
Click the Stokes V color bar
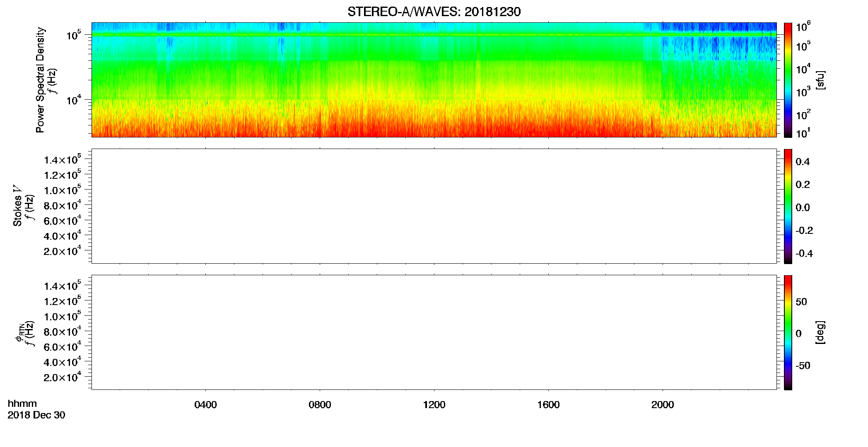788,206
